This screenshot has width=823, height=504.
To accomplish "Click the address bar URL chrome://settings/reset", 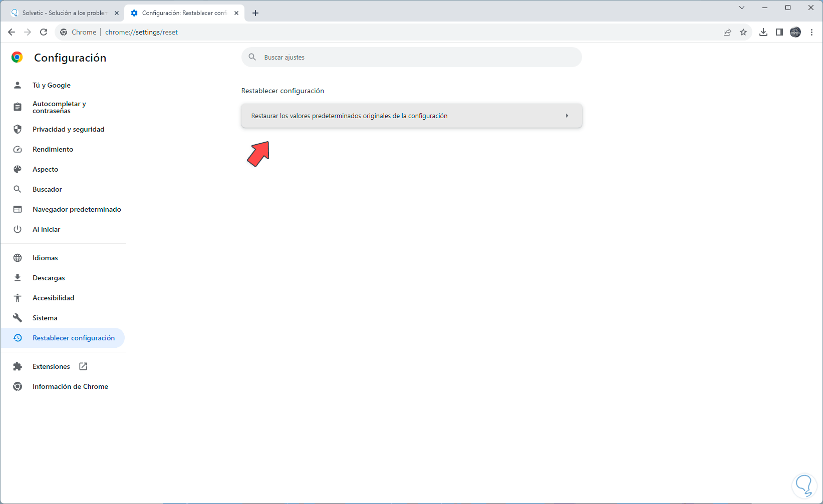I will pyautogui.click(x=141, y=32).
